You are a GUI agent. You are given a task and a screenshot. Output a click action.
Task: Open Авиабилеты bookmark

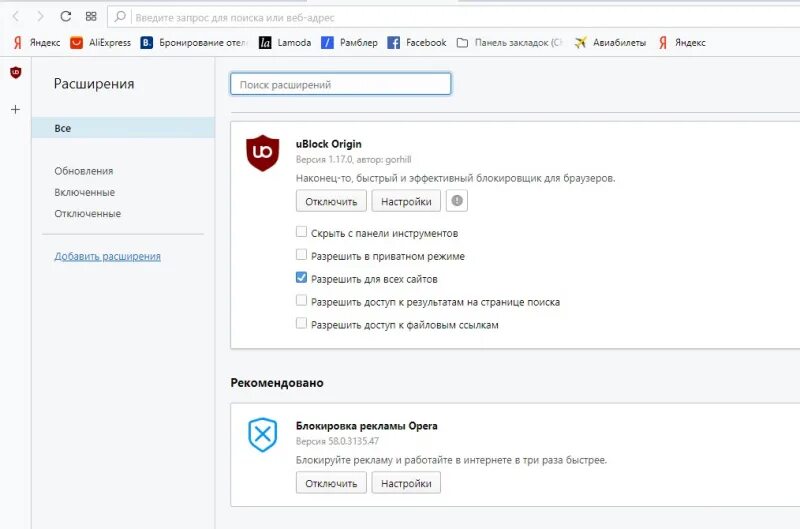pyautogui.click(x=610, y=43)
